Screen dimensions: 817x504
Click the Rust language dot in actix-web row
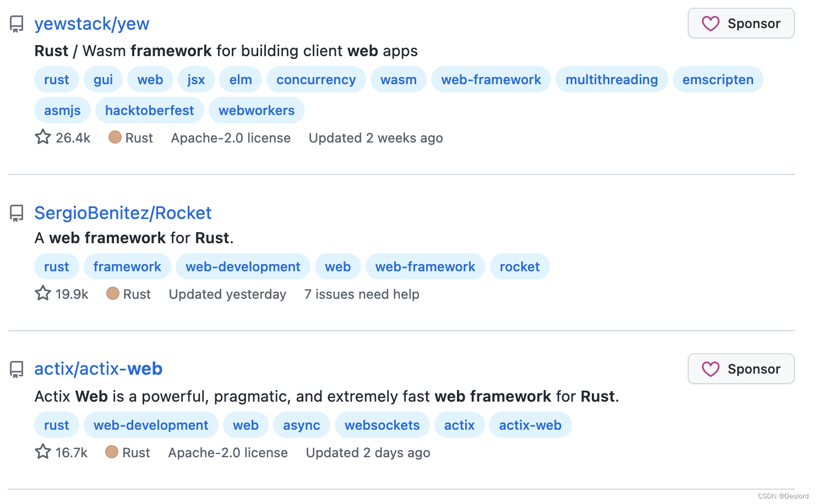[112, 452]
